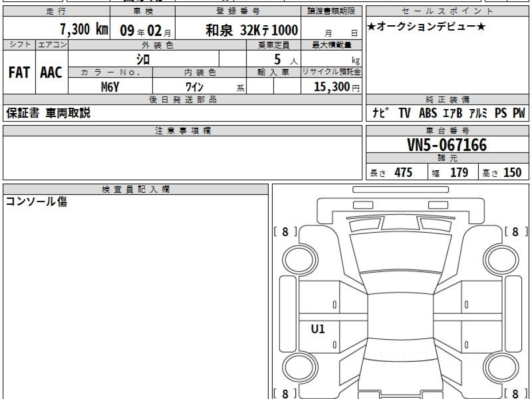This screenshot has width=532, height=399.
Task: Select the M6Y color number value
Action: click(110, 87)
